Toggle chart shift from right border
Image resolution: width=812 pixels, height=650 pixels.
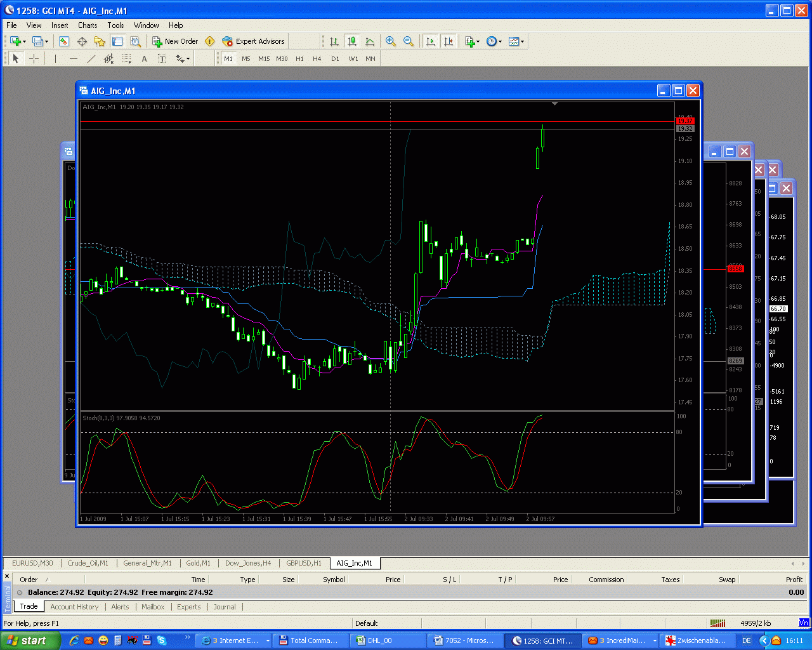449,41
